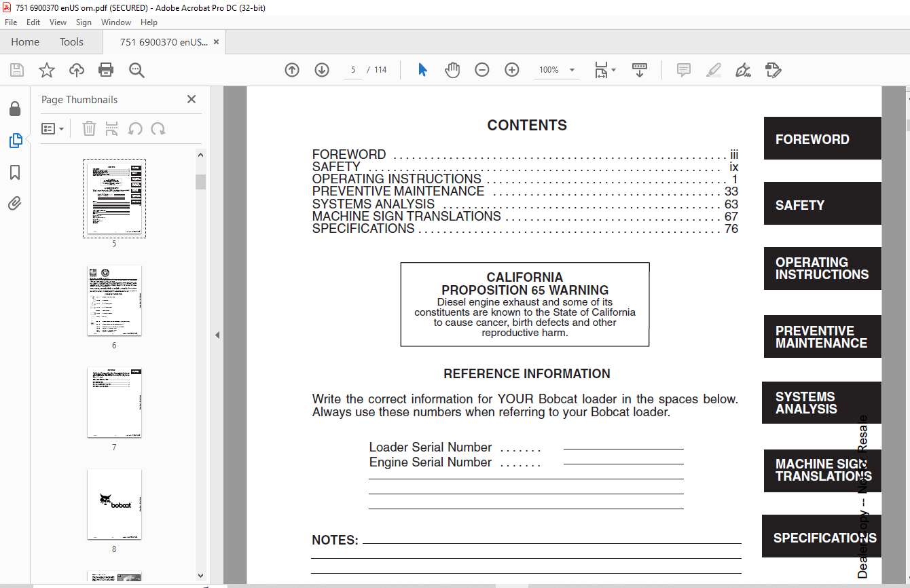The height and width of the screenshot is (588, 910).
Task: Zoom in with the plus icon
Action: pyautogui.click(x=512, y=70)
